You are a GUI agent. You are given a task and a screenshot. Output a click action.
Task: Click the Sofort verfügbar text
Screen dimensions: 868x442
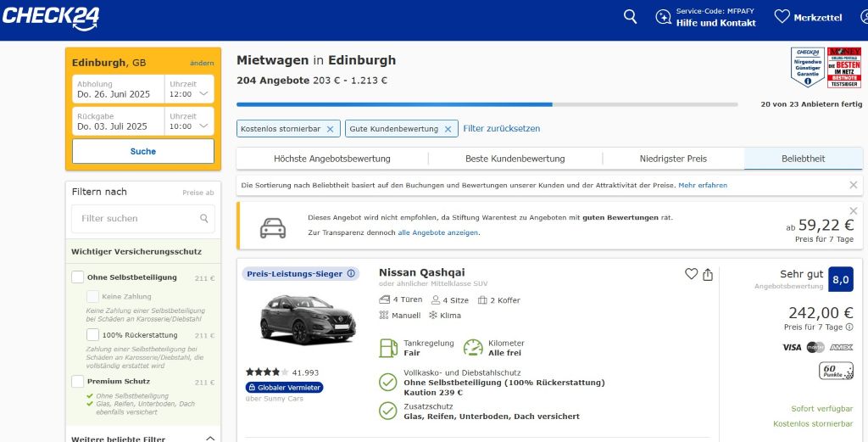822,409
